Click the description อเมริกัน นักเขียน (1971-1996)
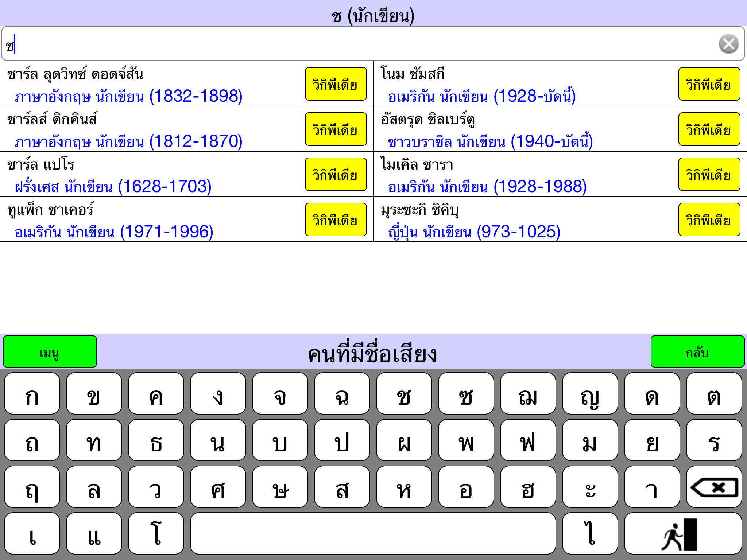Screen dimensions: 747x560 [114, 232]
